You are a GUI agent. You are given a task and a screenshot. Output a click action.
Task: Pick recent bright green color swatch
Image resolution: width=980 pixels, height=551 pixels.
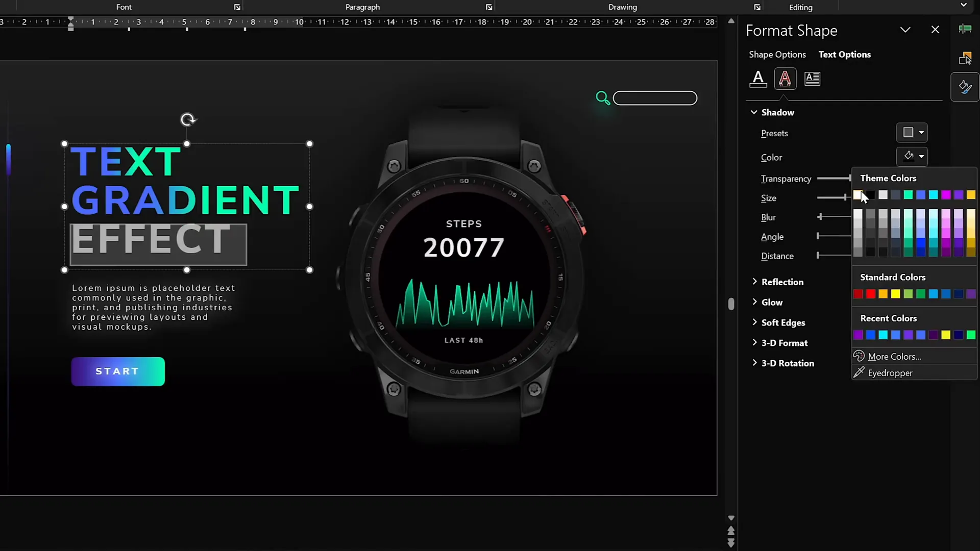[971, 335]
